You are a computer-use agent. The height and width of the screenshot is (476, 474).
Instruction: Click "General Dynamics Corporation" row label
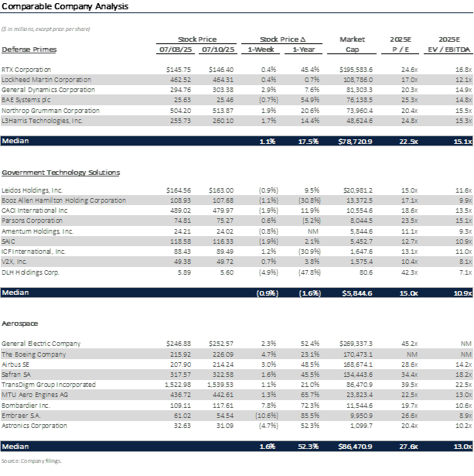click(48, 90)
